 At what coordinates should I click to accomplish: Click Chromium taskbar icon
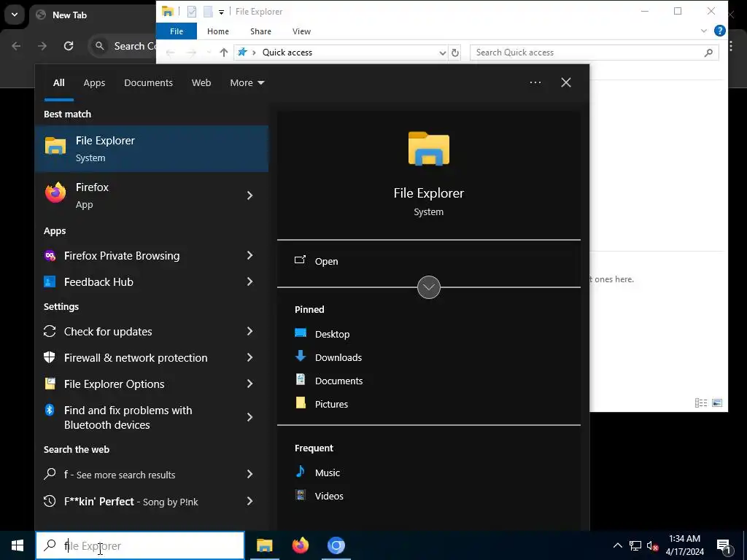click(x=336, y=545)
